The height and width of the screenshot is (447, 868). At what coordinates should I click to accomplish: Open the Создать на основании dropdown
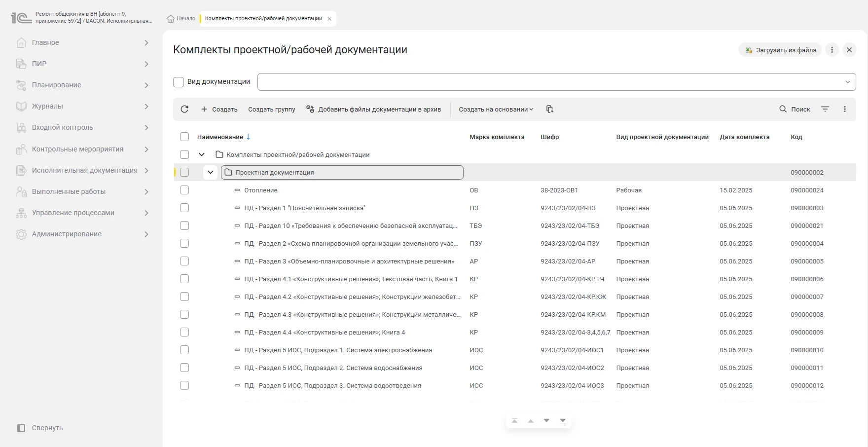[496, 109]
